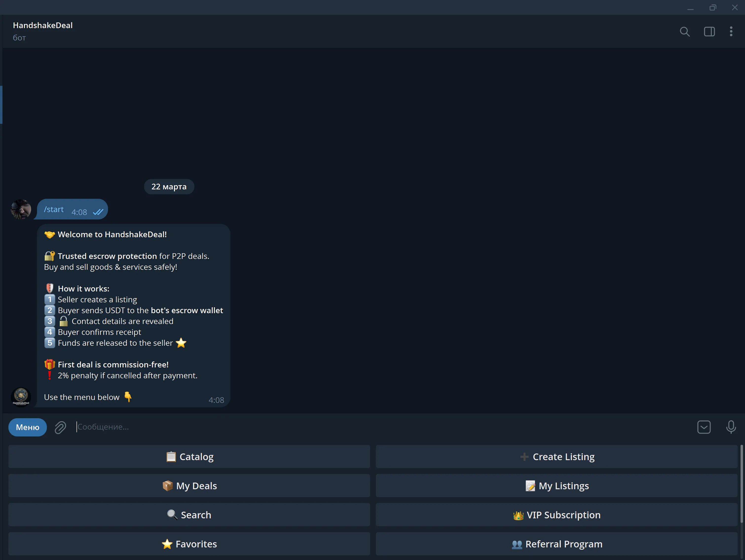Click the 22 марта date badge

click(169, 187)
